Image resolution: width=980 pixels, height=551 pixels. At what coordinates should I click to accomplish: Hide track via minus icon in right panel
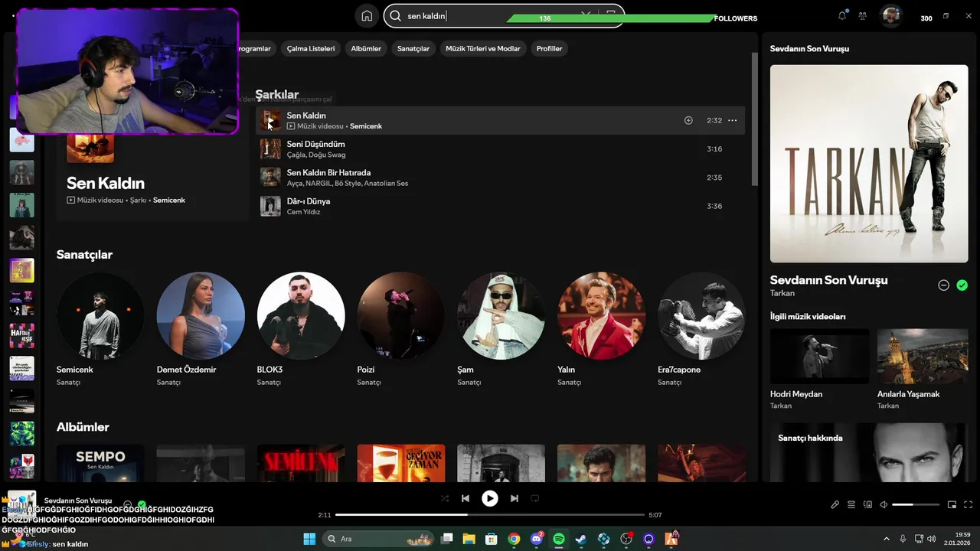[x=944, y=285]
